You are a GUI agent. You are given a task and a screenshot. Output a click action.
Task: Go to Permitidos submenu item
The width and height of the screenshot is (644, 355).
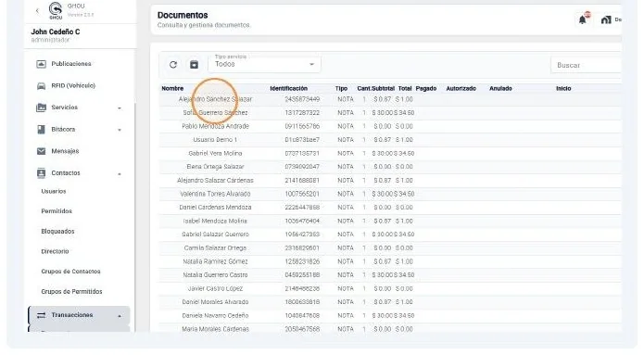57,211
